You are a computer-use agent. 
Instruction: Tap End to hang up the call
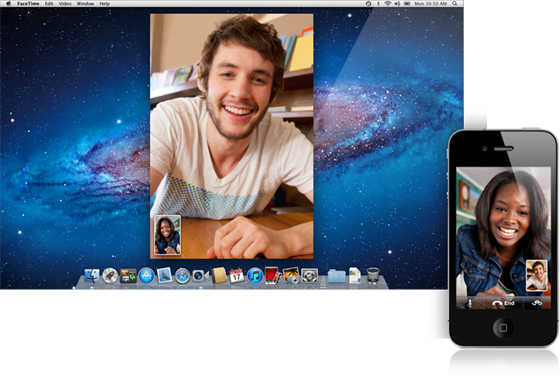pyautogui.click(x=503, y=303)
